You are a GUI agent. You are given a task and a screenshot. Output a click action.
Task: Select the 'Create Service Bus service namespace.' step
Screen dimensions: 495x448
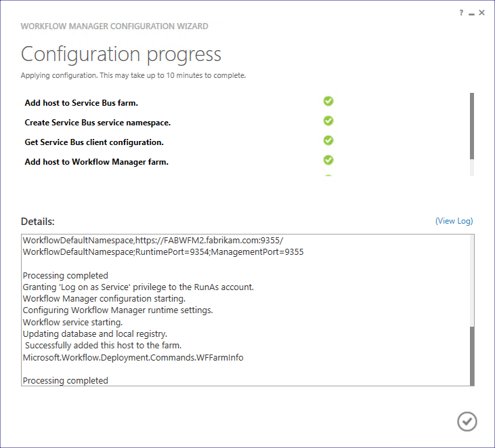click(x=98, y=123)
